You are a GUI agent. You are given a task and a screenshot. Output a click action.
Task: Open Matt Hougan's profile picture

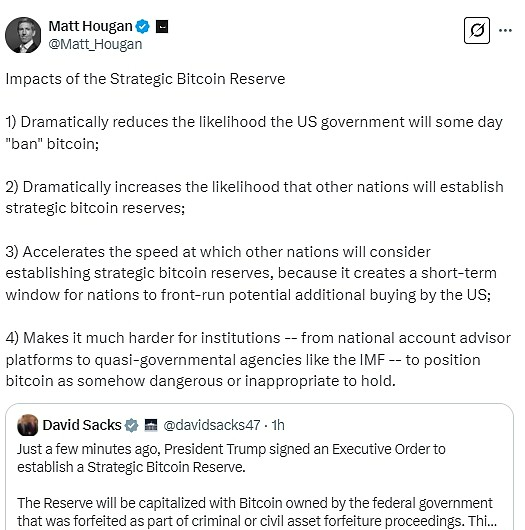click(x=23, y=35)
